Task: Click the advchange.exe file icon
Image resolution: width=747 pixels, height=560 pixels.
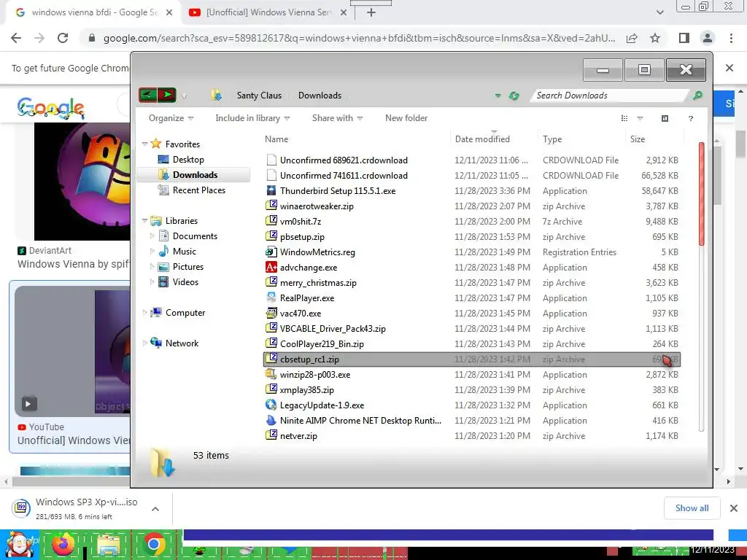Action: point(271,268)
